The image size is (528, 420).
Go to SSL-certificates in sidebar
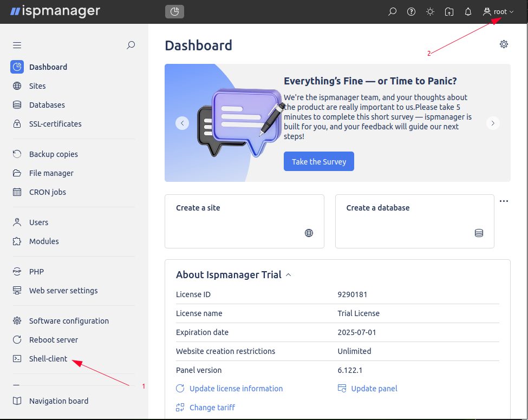click(55, 124)
